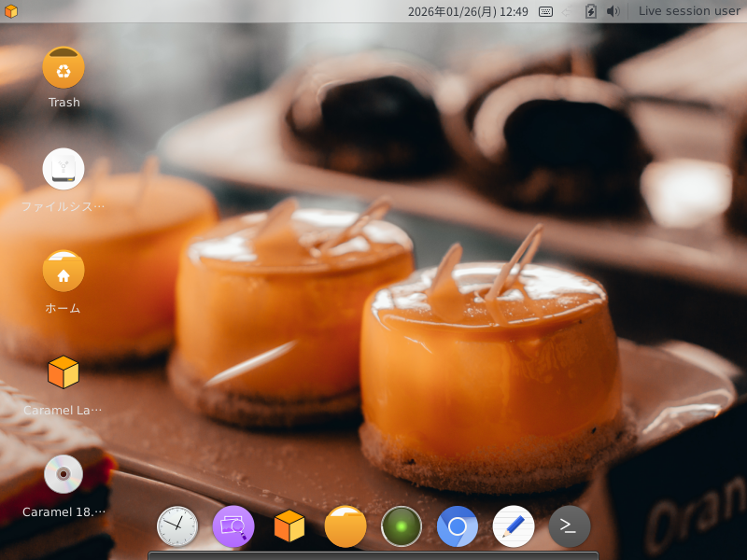
Task: Click the keyboard input method indicator
Action: click(545, 11)
